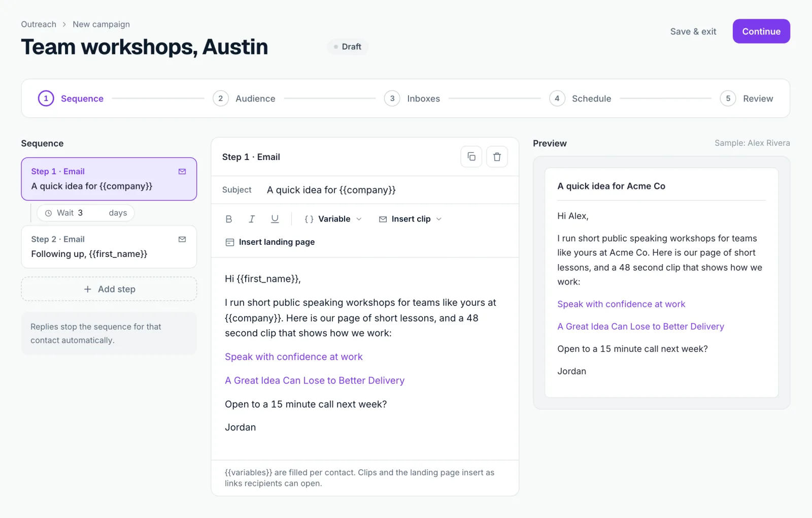812x518 pixels.
Task: Select the Step 1 Email card
Action: pos(109,179)
